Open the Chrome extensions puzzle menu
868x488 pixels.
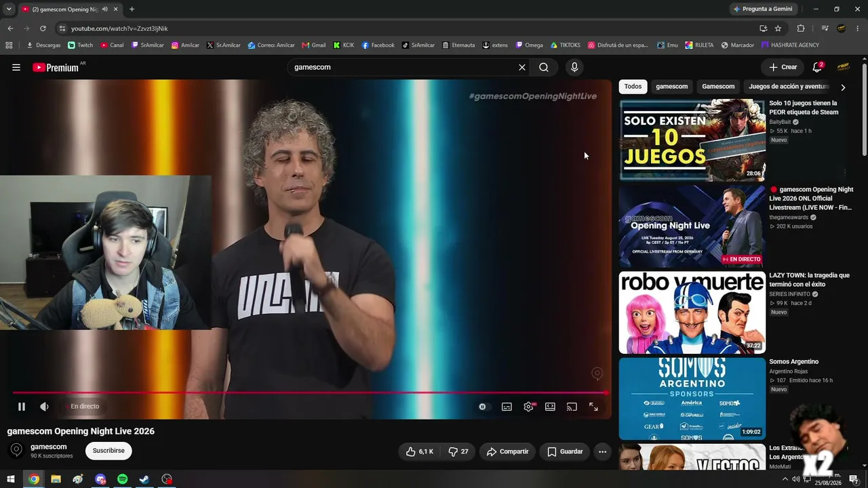click(x=801, y=28)
